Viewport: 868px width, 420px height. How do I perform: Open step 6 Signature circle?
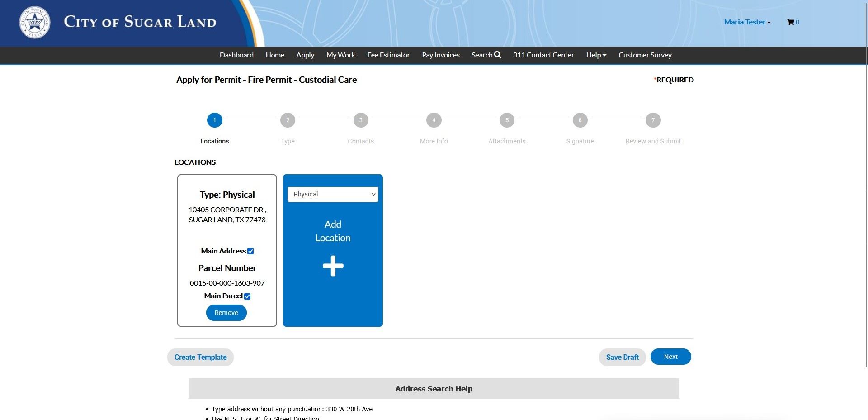point(580,120)
